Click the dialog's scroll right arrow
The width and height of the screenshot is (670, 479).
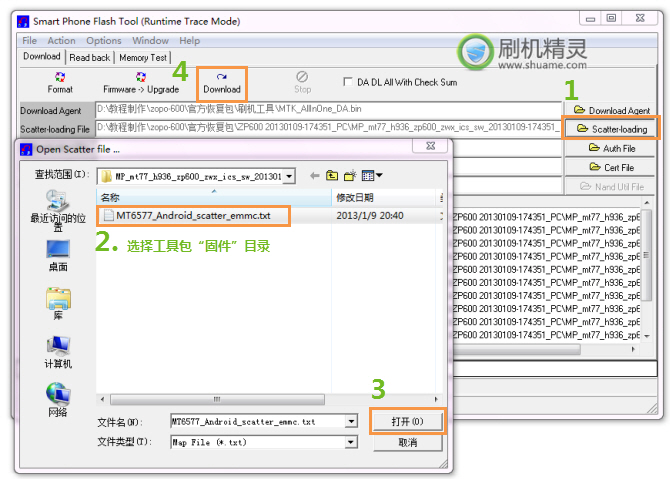(x=436, y=399)
